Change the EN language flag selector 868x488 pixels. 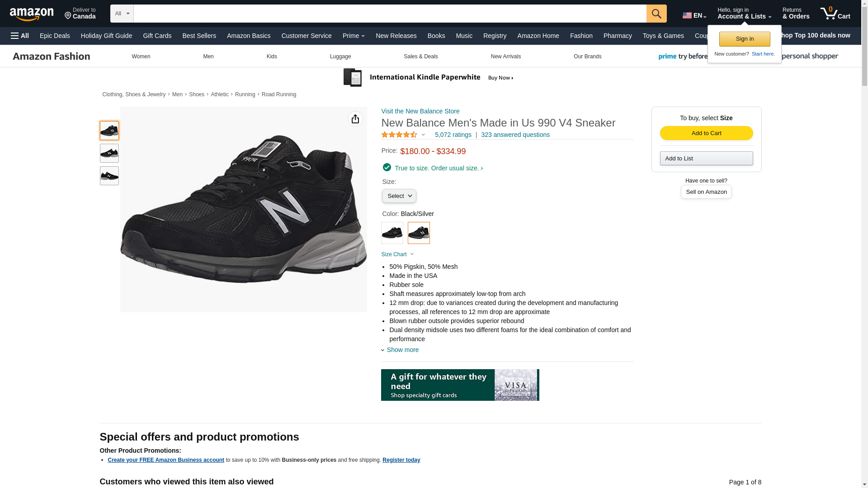pyautogui.click(x=694, y=15)
